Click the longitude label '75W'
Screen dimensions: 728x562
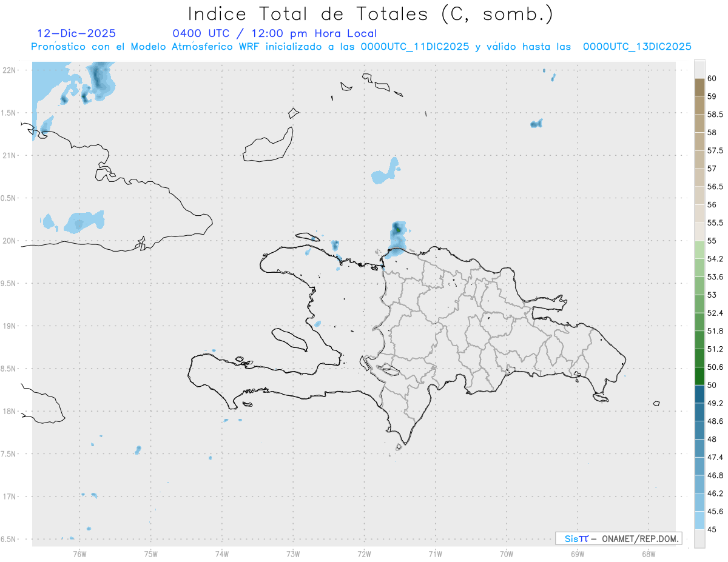151,554
